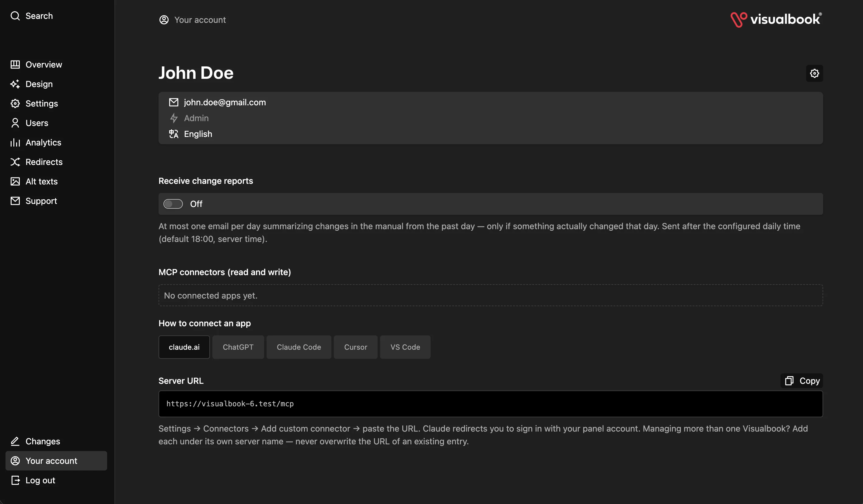
Task: Click the Visualbook logo
Action: [x=776, y=19]
